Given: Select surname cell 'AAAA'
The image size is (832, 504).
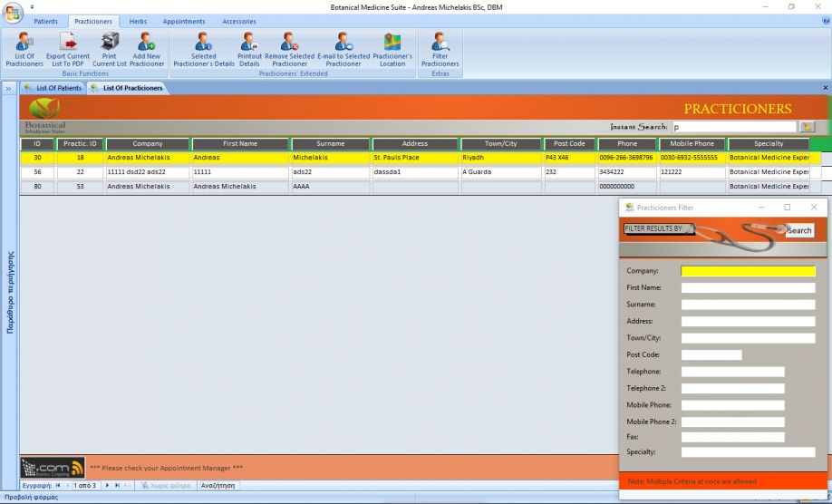Looking at the screenshot, I should pos(331,187).
